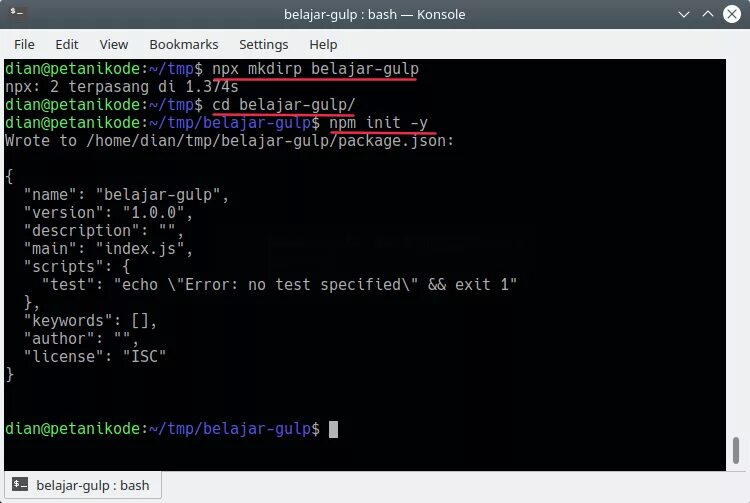The height and width of the screenshot is (503, 750).
Task: Click the '"scripts": {' line
Action: (77, 267)
